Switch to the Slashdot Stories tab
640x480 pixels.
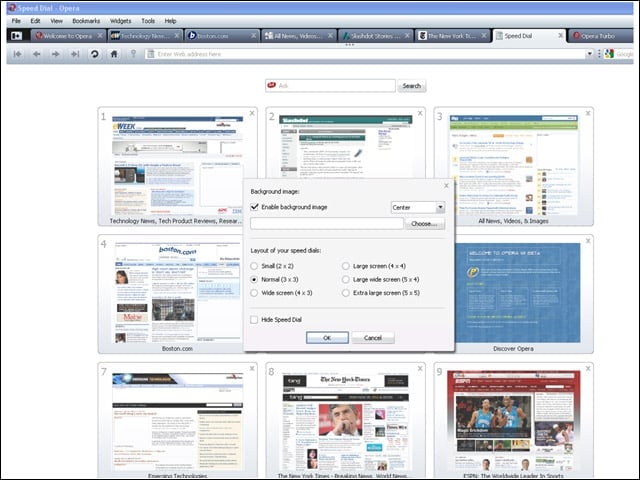375,36
